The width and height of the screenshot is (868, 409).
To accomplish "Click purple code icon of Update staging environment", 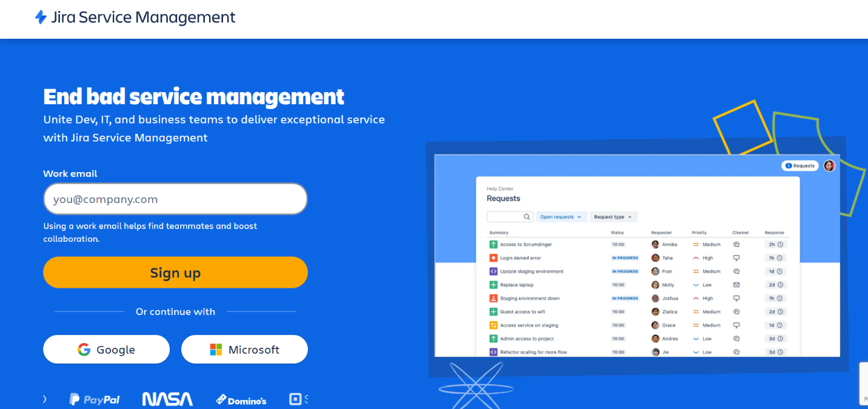I will pos(493,271).
